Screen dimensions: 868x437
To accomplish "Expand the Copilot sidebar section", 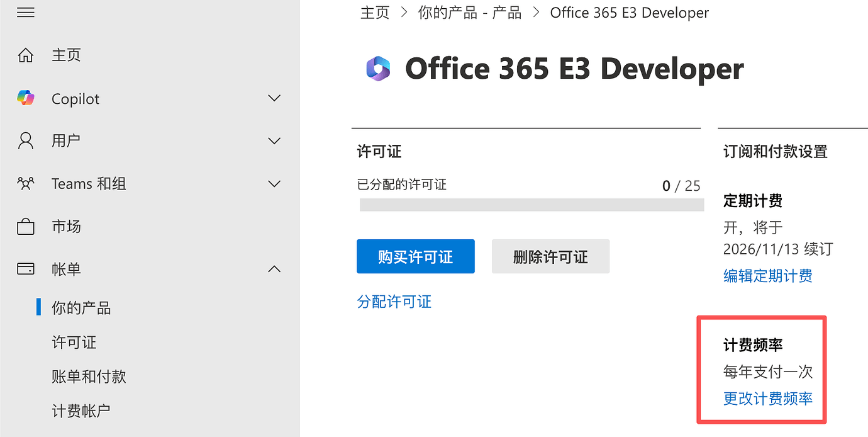I will point(274,98).
